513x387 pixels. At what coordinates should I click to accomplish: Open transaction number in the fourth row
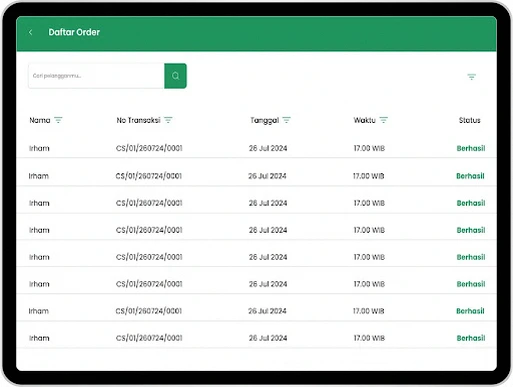pyautogui.click(x=149, y=230)
